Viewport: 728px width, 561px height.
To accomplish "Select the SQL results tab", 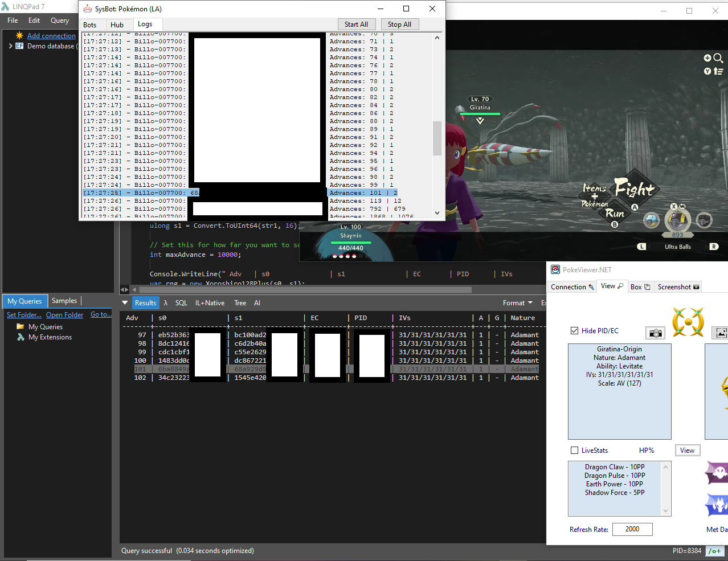I will (x=181, y=303).
